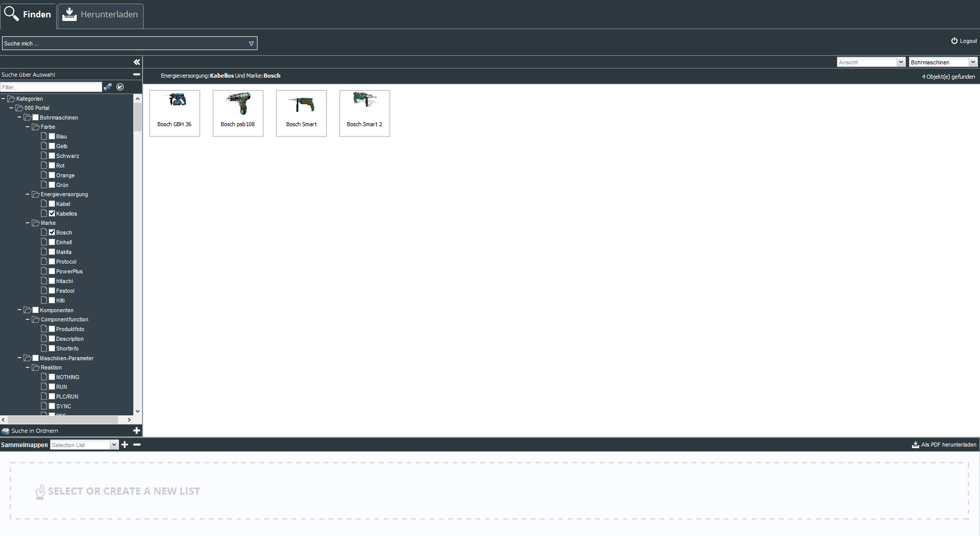Click the Farbe folder icon
Screen dimensions: 980x536
pos(36,127)
